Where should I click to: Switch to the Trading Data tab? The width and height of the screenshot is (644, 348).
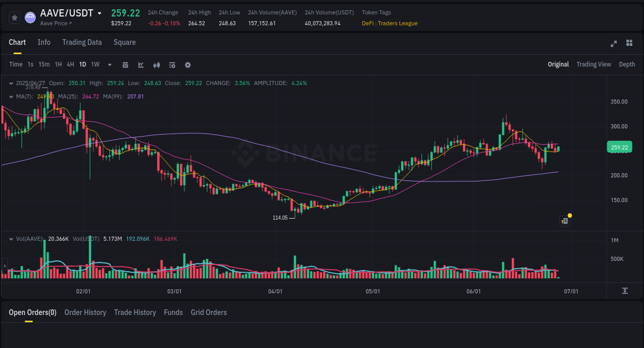pyautogui.click(x=82, y=42)
